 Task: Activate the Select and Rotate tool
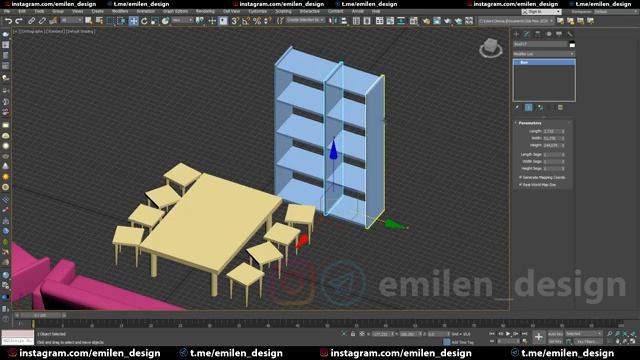[x=144, y=21]
